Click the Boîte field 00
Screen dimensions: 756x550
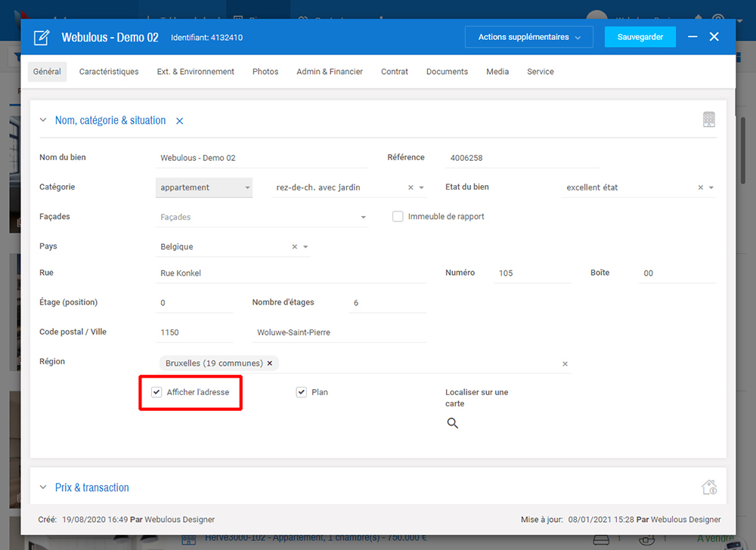tap(677, 273)
